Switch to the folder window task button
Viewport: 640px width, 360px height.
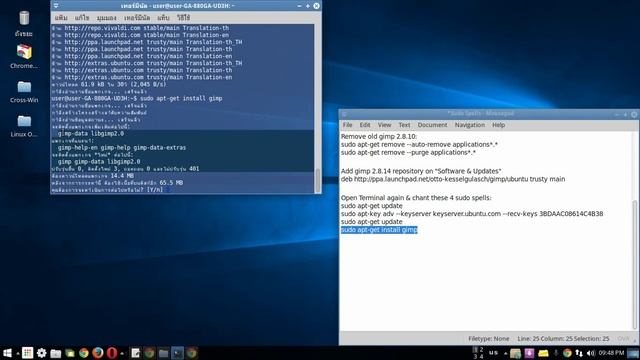[163, 353]
